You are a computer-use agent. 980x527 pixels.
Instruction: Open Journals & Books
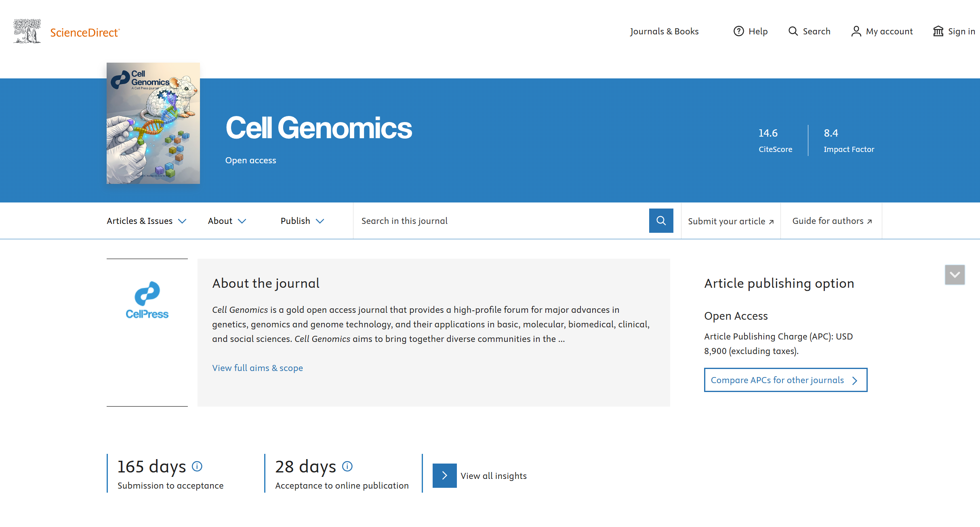click(x=664, y=31)
